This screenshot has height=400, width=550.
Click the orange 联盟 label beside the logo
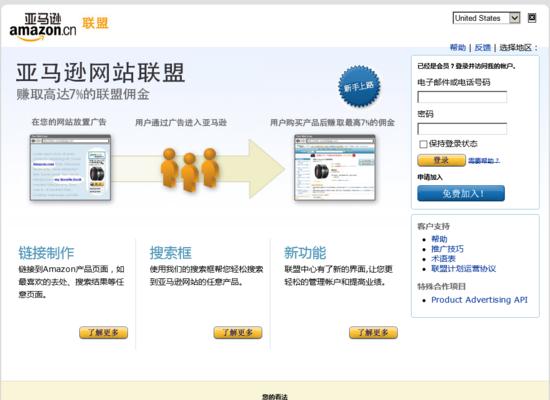(95, 23)
